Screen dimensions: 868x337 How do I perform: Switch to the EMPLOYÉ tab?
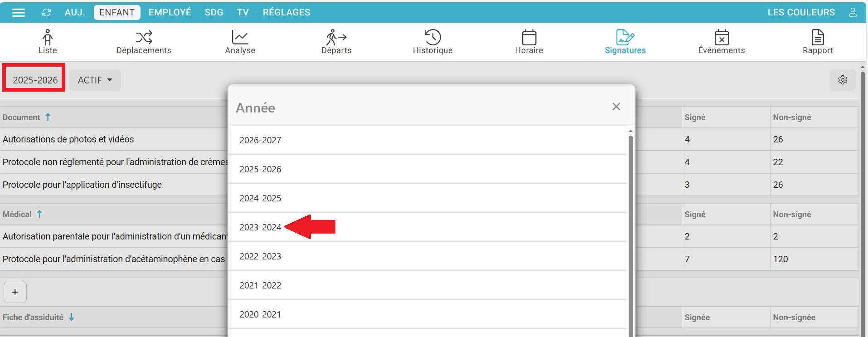pyautogui.click(x=170, y=13)
